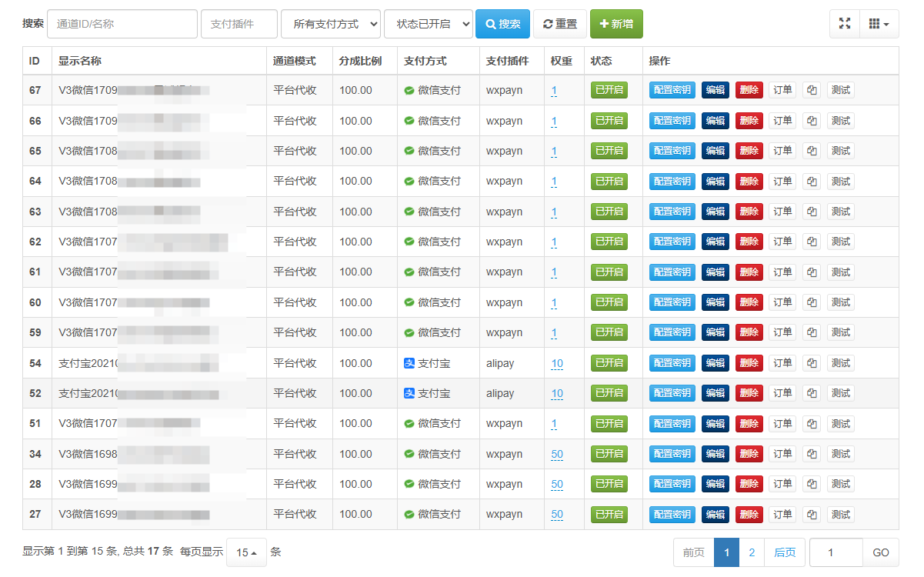This screenshot has height=577, width=924.
Task: Click the copy icon in row 27
Action: point(812,515)
